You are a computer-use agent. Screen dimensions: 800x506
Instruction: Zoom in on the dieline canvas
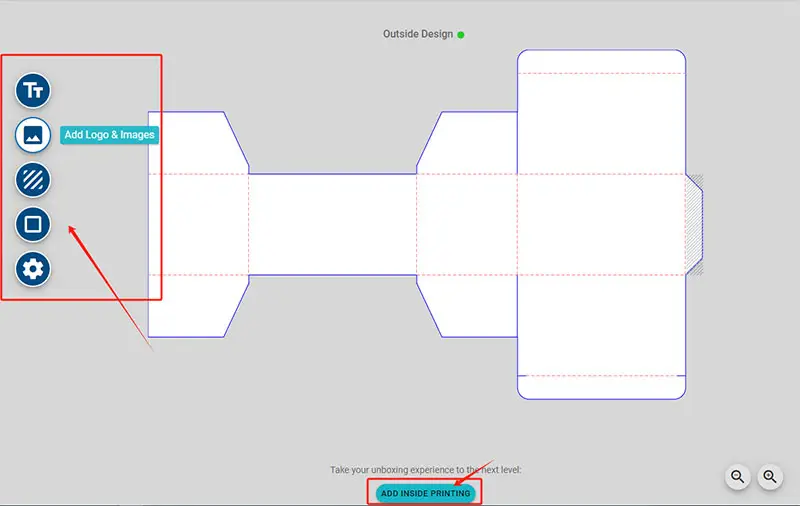click(770, 477)
